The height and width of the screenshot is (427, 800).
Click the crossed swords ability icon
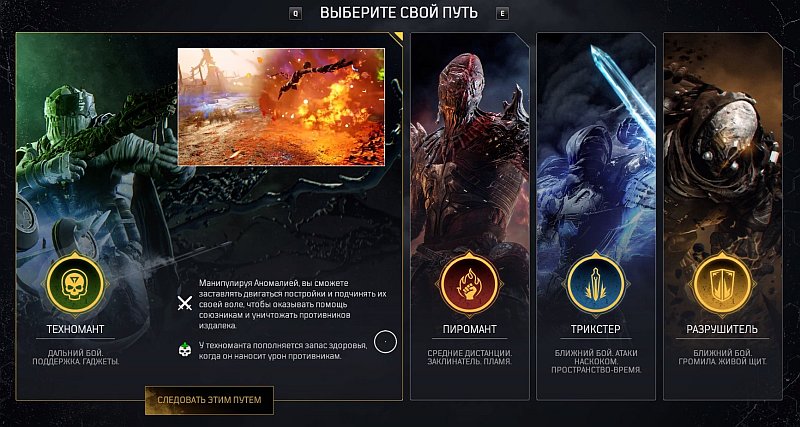click(x=184, y=303)
